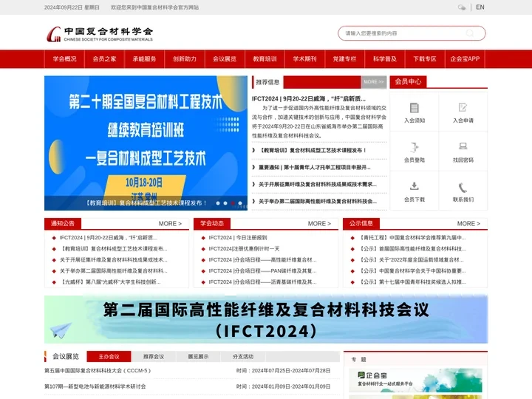The image size is (532, 399).
Task: Click the 找回密码 laptop icon
Action: coord(463,146)
